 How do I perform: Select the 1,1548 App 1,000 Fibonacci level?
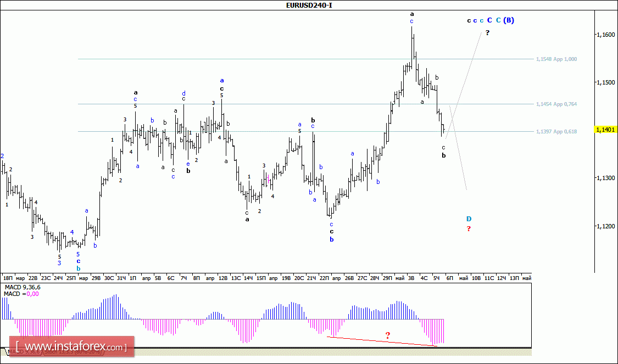(x=556, y=59)
